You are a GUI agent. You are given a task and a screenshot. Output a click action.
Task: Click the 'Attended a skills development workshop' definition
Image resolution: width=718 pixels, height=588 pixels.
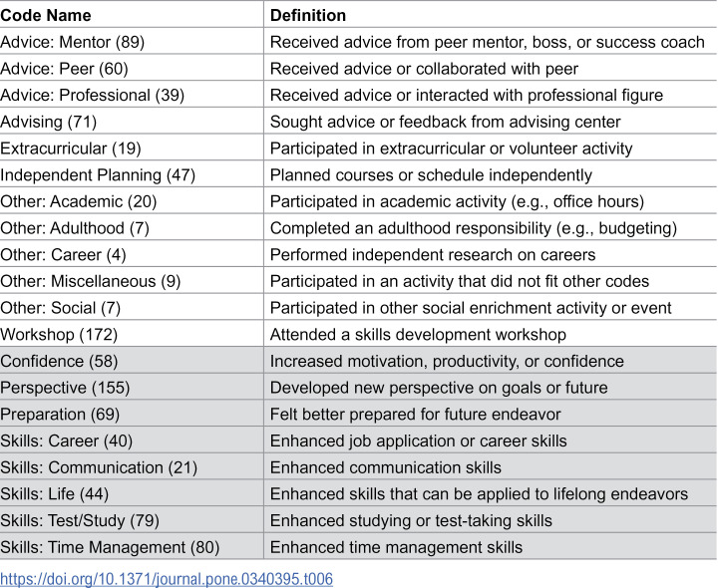(x=418, y=334)
